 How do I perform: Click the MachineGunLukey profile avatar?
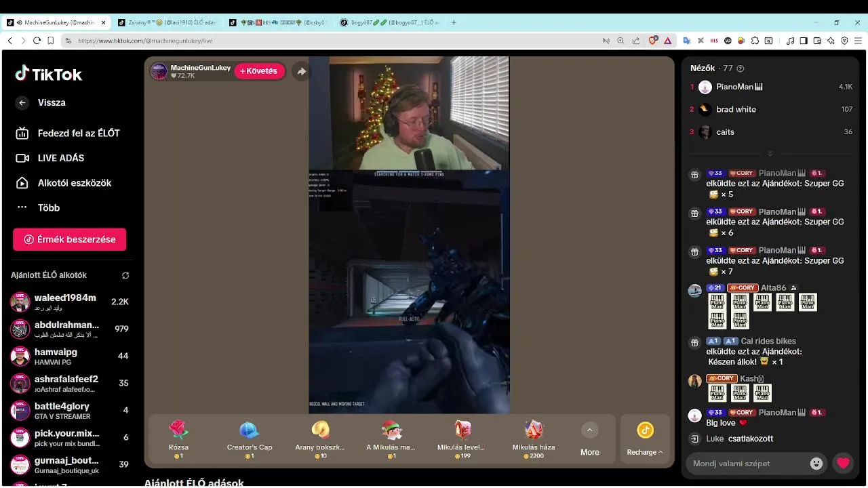159,71
